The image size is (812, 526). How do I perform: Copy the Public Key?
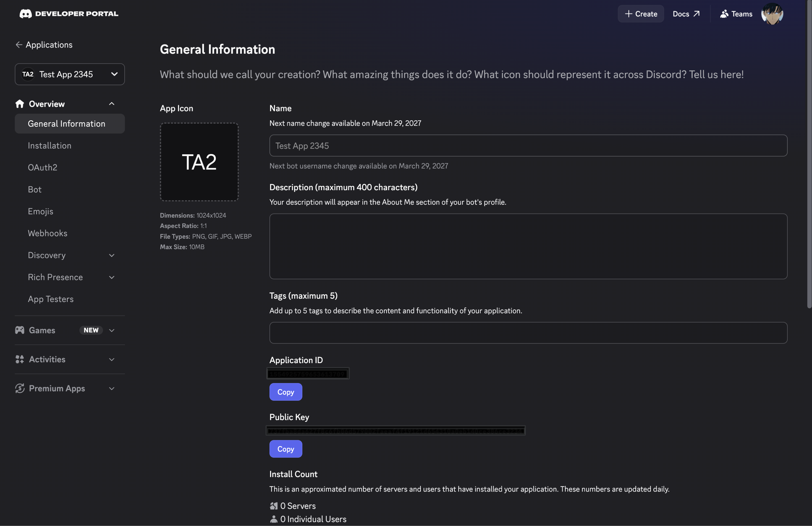[x=285, y=449]
